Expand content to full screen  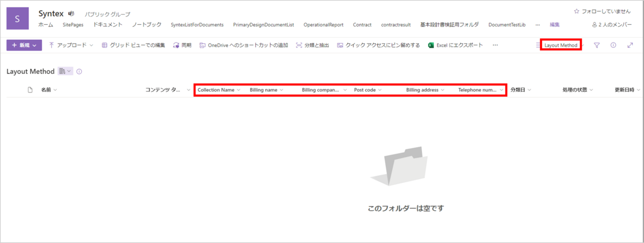630,46
